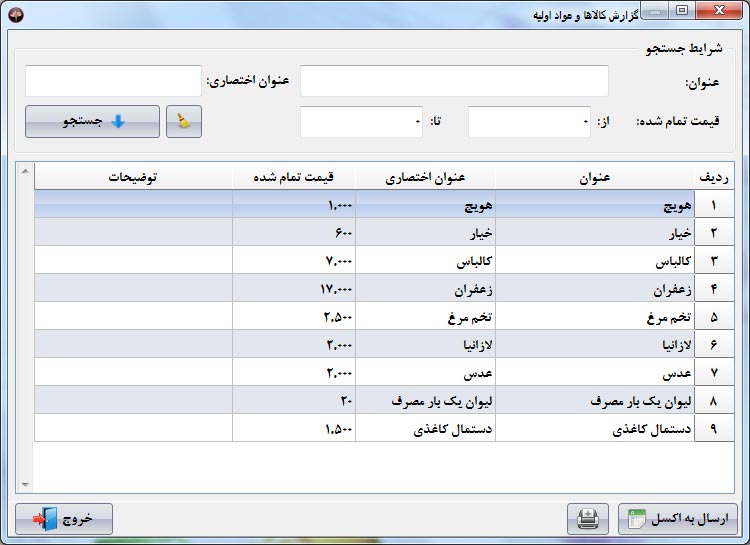Click خیار in the عنوان column
Screen dimensions: 750x545
click(x=595, y=233)
